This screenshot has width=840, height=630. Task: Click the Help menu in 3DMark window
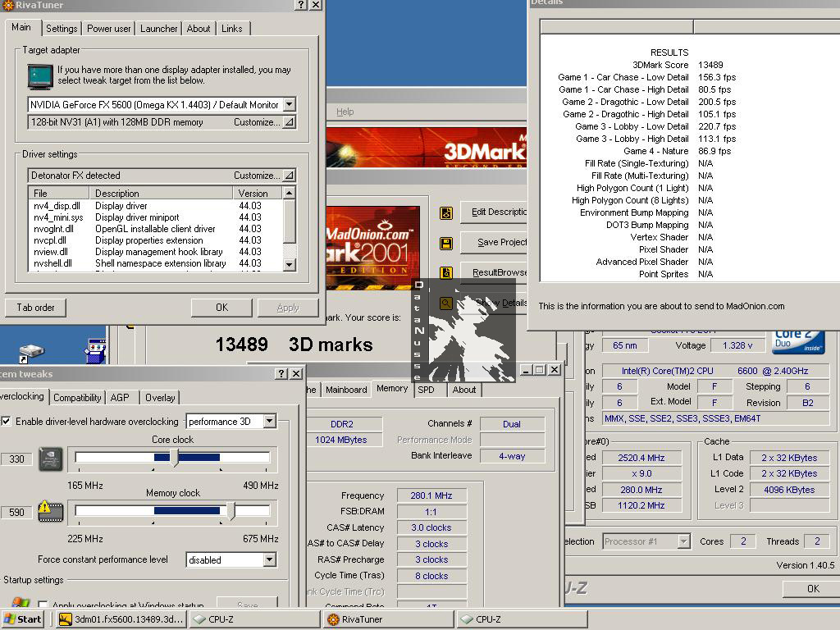coord(345,112)
